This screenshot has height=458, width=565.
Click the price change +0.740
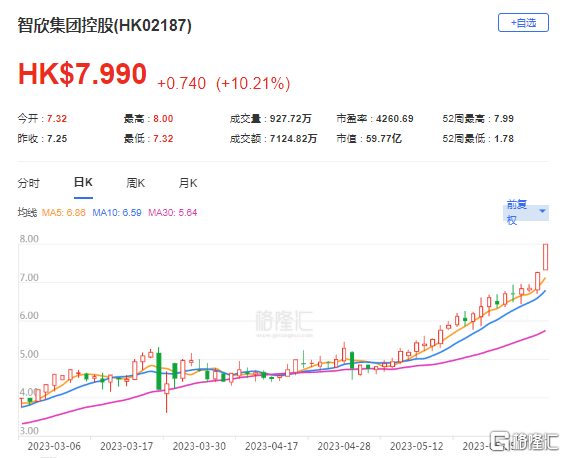coord(181,83)
